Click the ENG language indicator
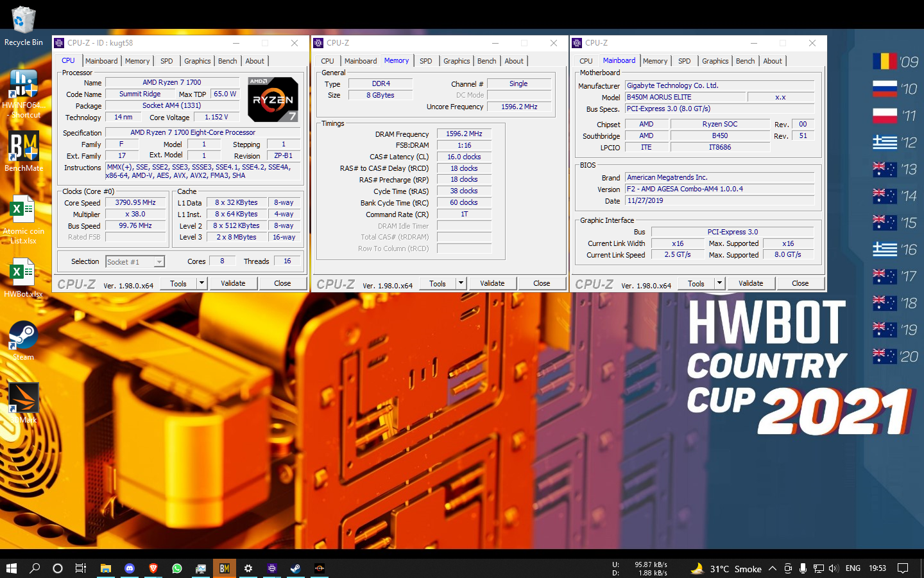This screenshot has width=924, height=578. pyautogui.click(x=853, y=568)
